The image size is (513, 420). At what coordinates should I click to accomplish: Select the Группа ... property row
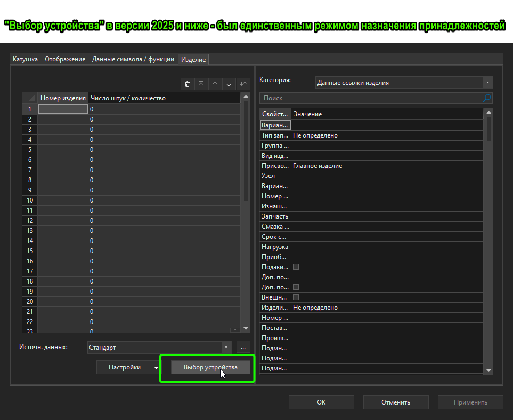tap(372, 146)
